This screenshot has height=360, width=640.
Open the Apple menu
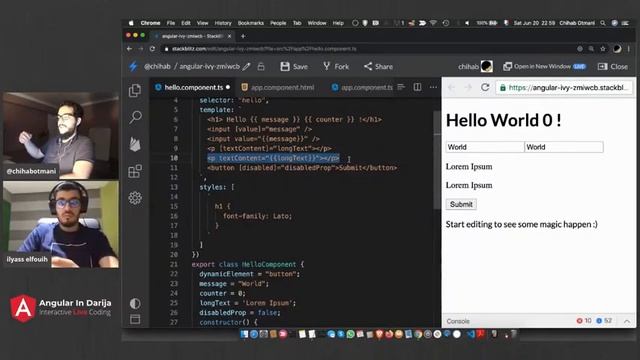coord(131,23)
